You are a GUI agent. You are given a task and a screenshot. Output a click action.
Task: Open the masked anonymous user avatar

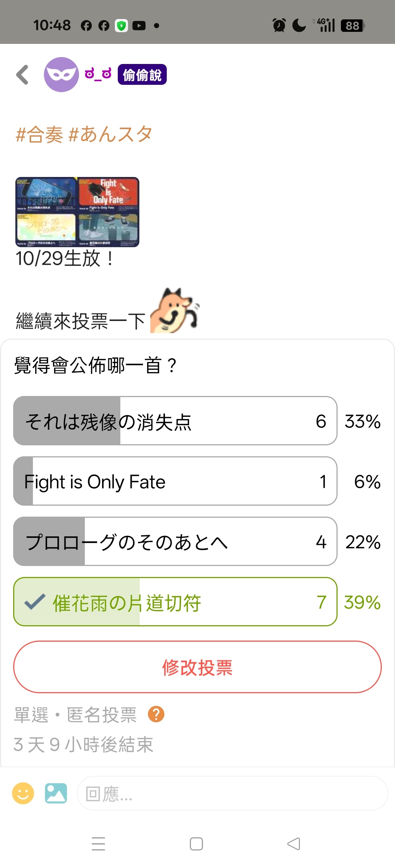click(61, 75)
